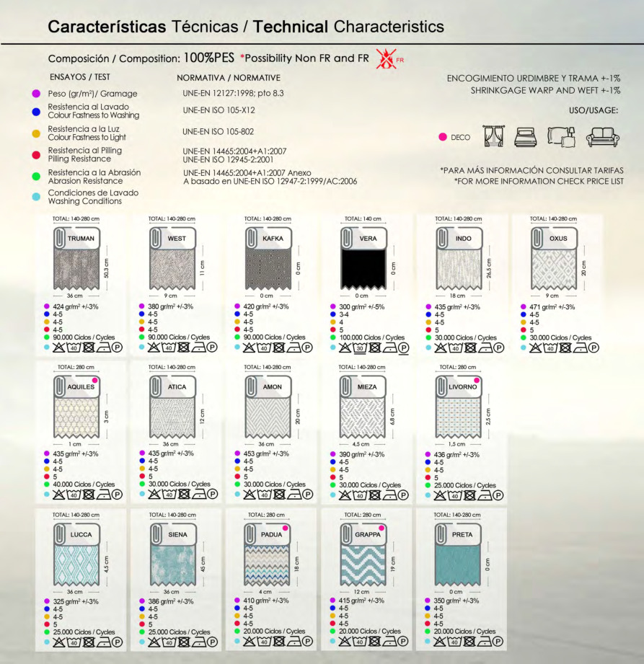Click Mieza's dry clean P icon
The image size is (644, 664).
point(403,495)
